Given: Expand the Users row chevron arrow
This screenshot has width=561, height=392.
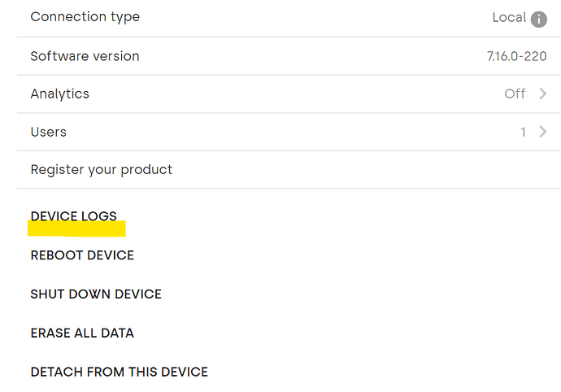Looking at the screenshot, I should (543, 132).
